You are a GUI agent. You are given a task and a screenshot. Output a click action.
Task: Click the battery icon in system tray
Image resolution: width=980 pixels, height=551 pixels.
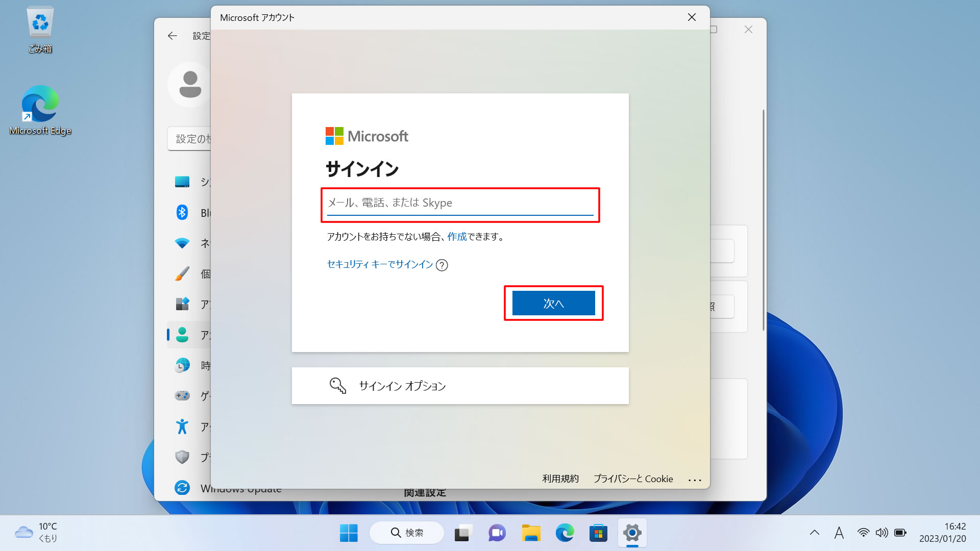tap(900, 533)
